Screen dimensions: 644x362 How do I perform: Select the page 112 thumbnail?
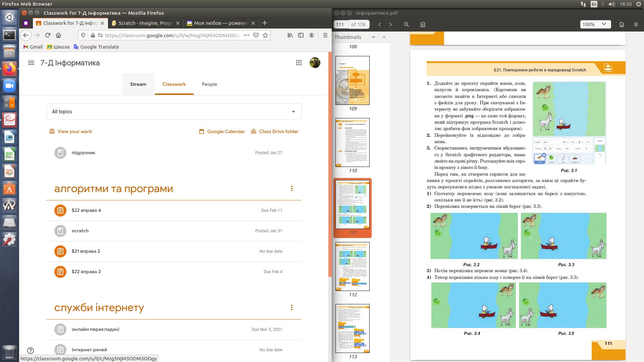pyautogui.click(x=353, y=266)
